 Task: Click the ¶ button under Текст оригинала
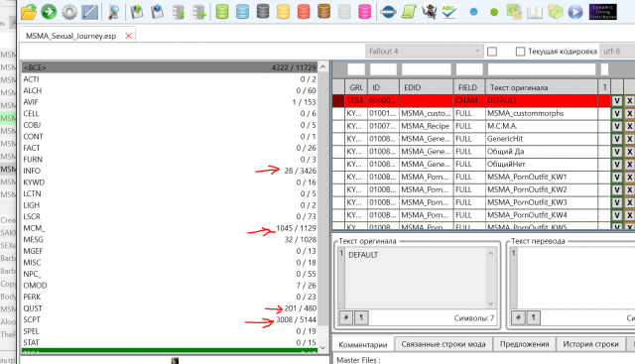coord(361,317)
